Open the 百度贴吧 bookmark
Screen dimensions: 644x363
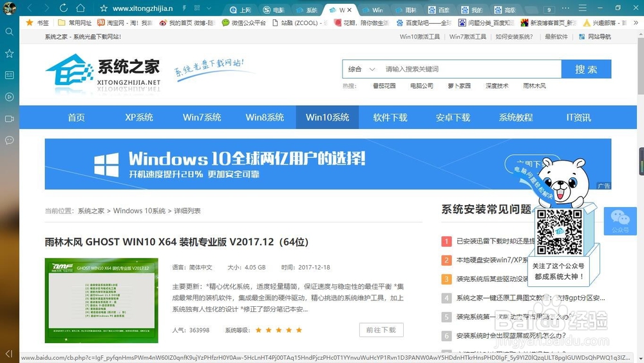point(424,23)
